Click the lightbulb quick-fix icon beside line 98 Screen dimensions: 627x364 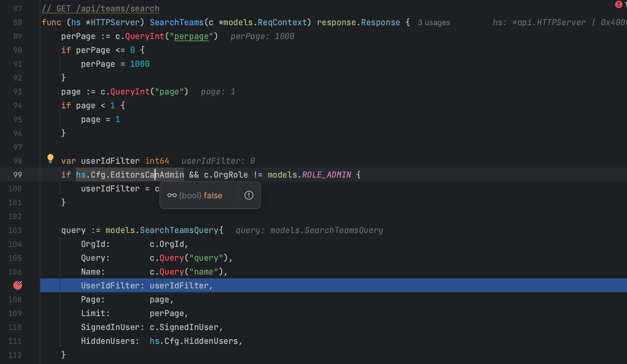tap(51, 158)
